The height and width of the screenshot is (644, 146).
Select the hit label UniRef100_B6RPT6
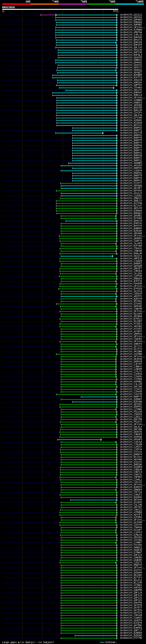click(x=131, y=138)
